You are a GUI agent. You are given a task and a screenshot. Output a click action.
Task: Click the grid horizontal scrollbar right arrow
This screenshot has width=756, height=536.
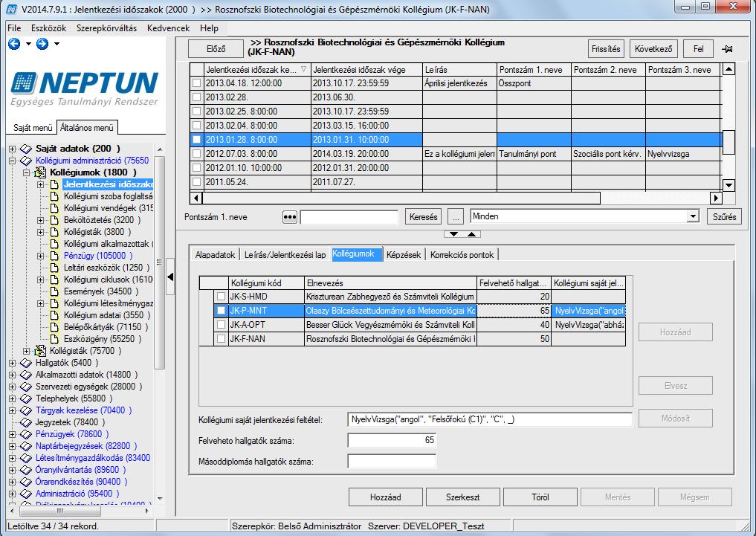coord(716,198)
